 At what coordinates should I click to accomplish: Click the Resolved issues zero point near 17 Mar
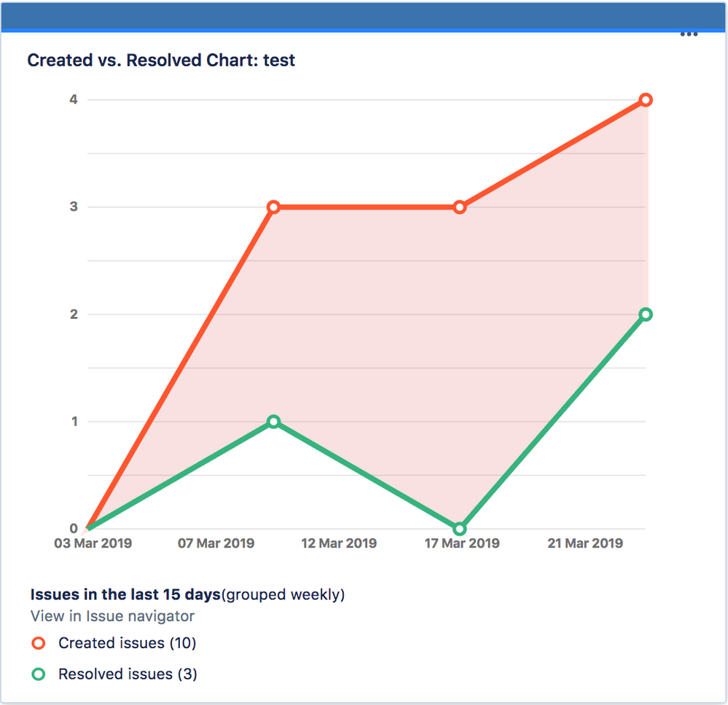point(460,529)
